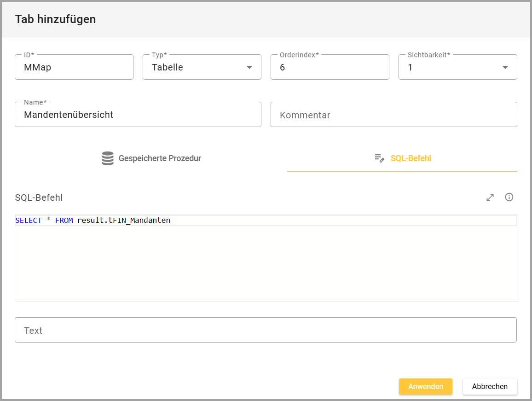Click the database icon for Gespeicherte Prozedur
Image resolution: width=532 pixels, height=401 pixels.
(x=108, y=158)
